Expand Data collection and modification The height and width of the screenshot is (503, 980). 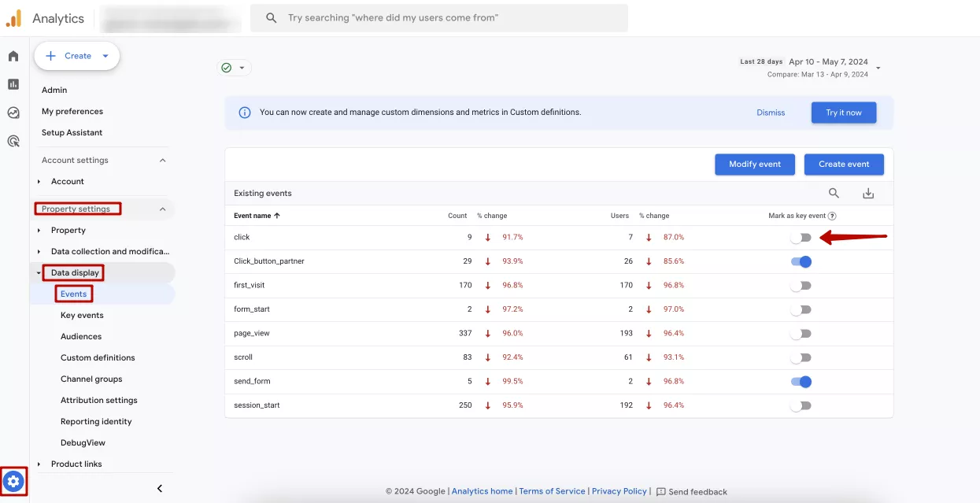pyautogui.click(x=39, y=252)
